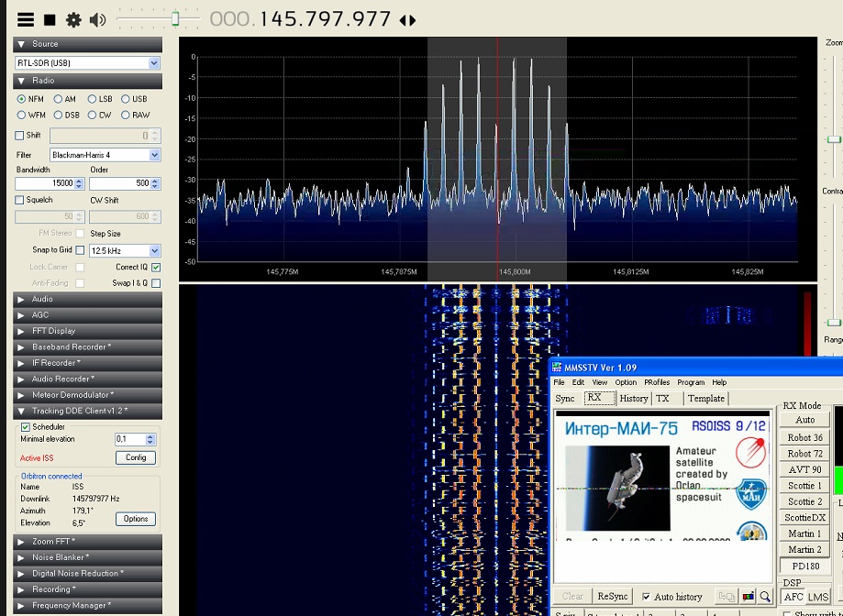Toggle MMSSTV Auto history checkbox
Screen dimensions: 843x616
(x=646, y=597)
